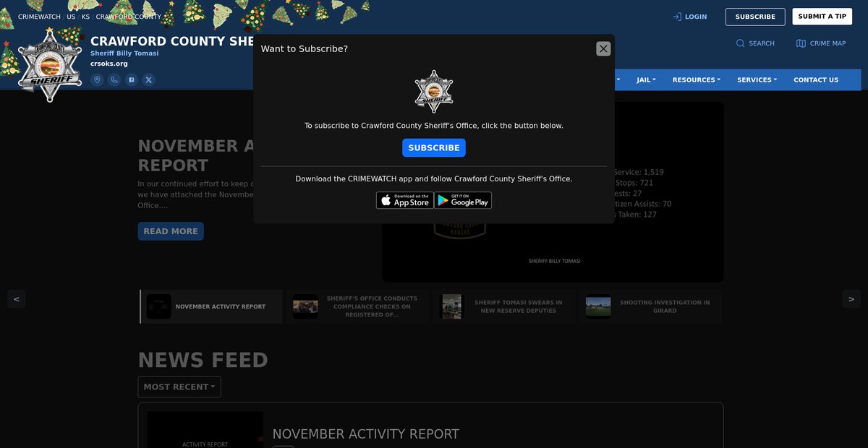Viewport: 868px width, 448px height.
Task: Select Compliance Checks carousel item
Action: tap(357, 306)
